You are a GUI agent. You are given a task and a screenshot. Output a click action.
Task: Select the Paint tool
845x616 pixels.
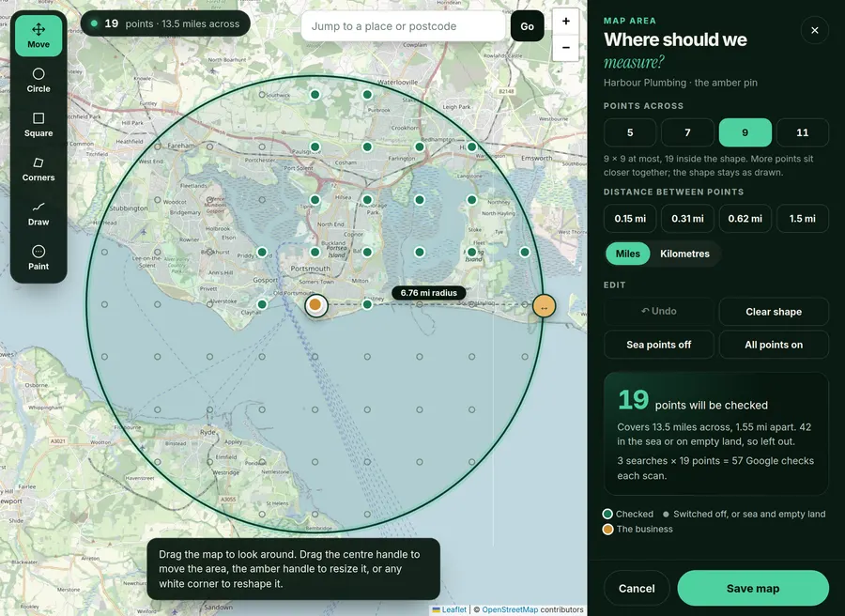[38, 257]
